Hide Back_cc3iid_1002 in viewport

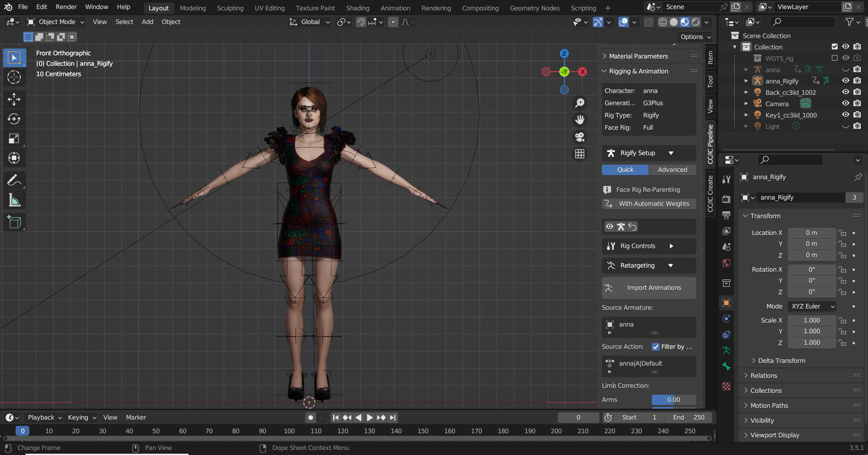[x=846, y=92]
